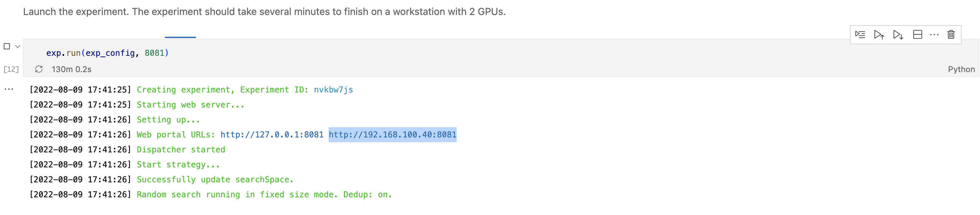Click the output options ellipsis beside the logs

click(9, 89)
